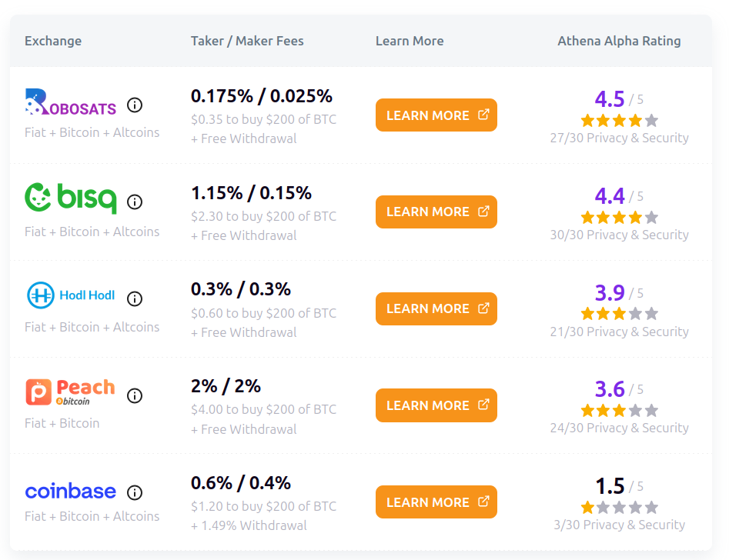Click the 0.6% / 0.4% fee text
The width and height of the screenshot is (729, 560).
tap(241, 483)
